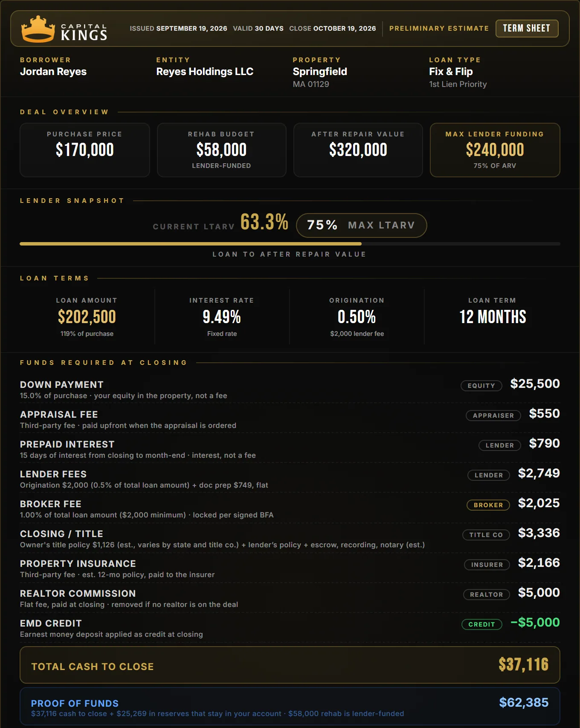The height and width of the screenshot is (728, 580).
Task: Click the realtor commission amount $5,000
Action: pos(539,592)
